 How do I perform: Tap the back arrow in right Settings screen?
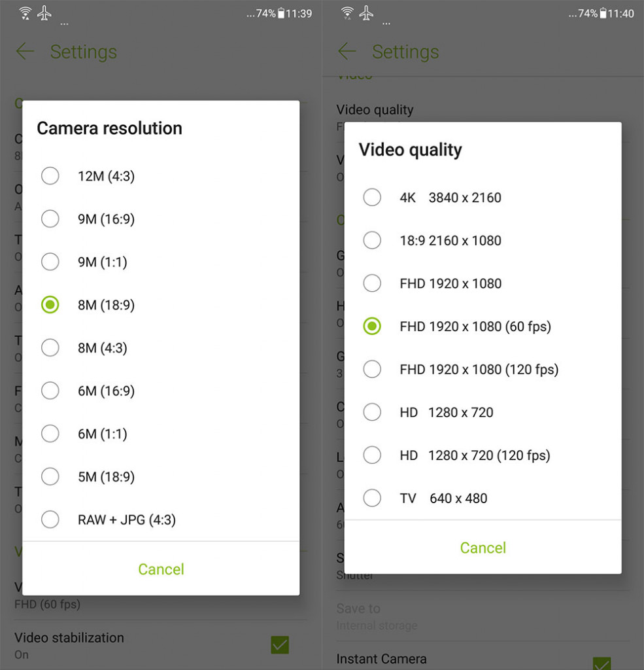click(347, 52)
